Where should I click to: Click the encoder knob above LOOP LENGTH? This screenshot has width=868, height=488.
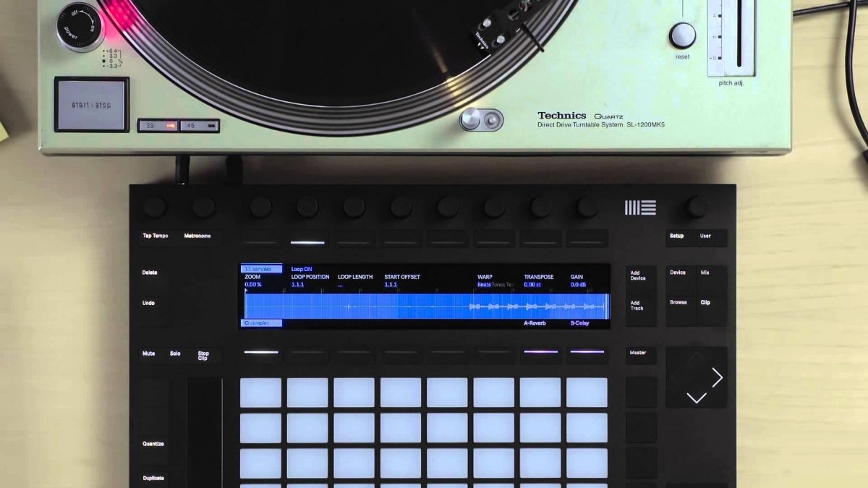tap(354, 207)
